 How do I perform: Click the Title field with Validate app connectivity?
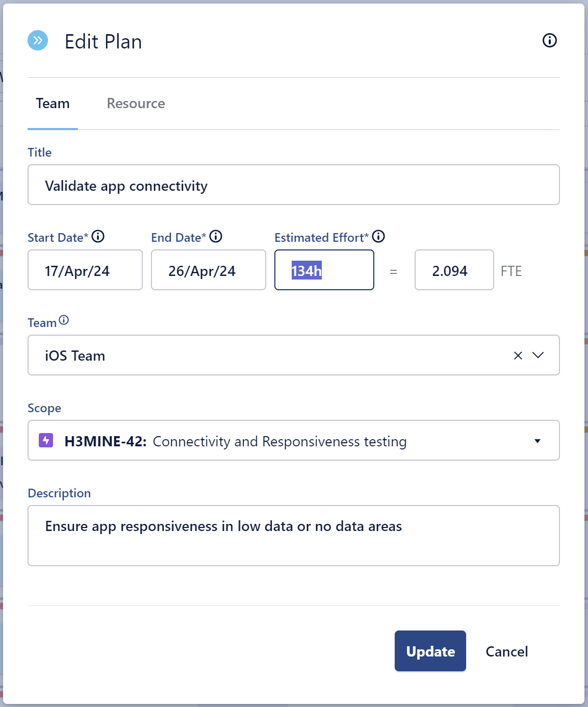(x=293, y=185)
